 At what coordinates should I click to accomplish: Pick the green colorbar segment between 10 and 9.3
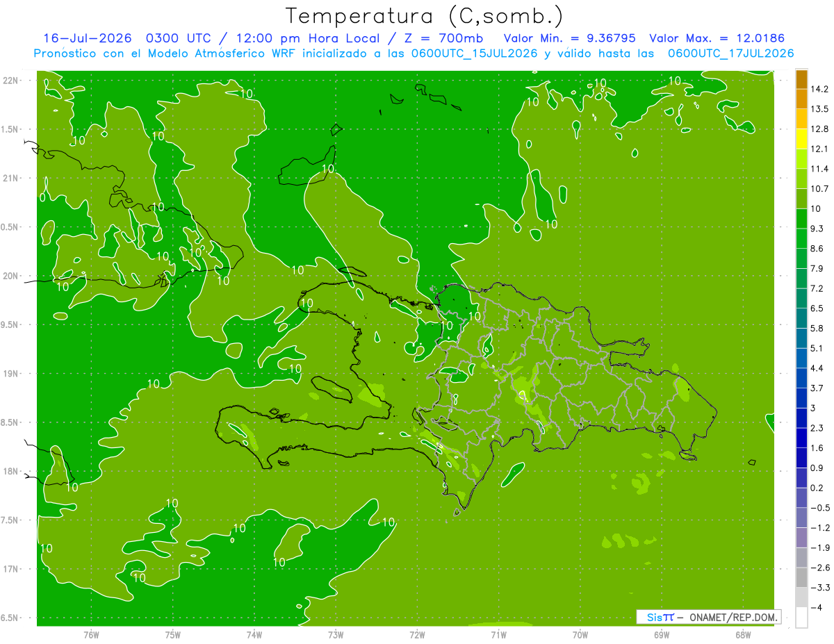click(801, 219)
